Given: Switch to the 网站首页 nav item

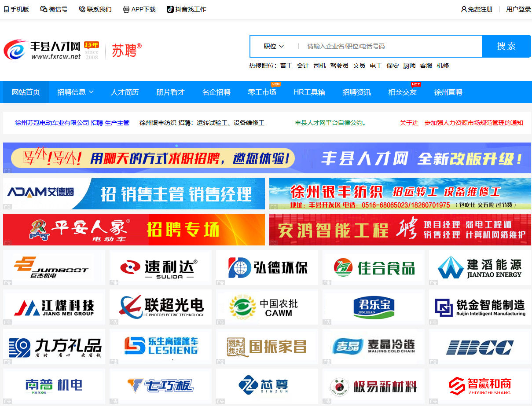Looking at the screenshot, I should 26,91.
